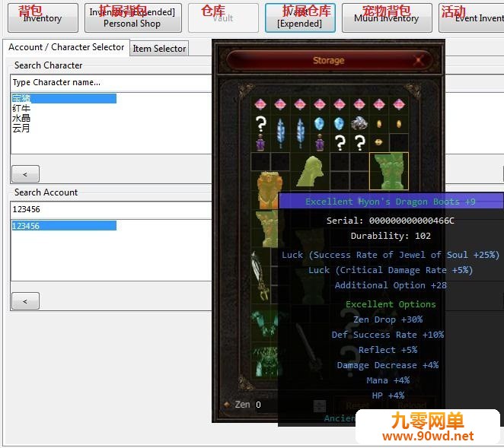This screenshot has height=448, width=504.
Task: Select character 水晶 in list
Action: point(21,118)
